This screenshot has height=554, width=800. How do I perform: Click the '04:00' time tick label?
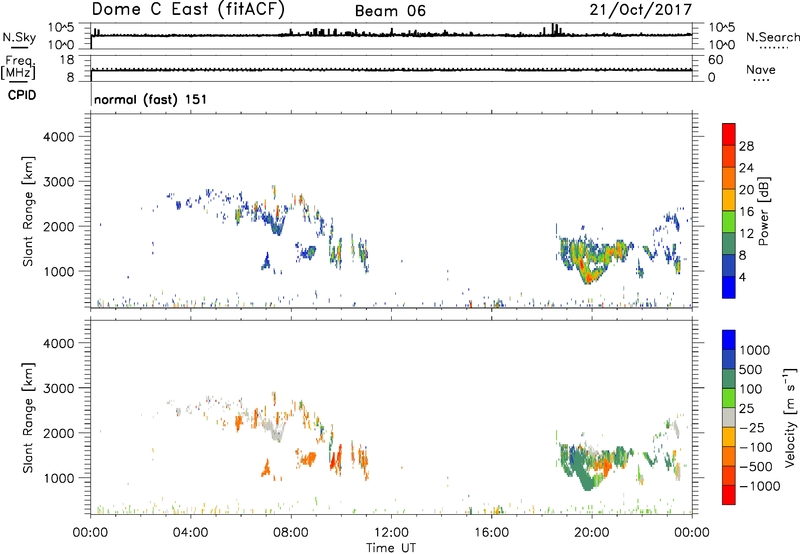pyautogui.click(x=191, y=533)
